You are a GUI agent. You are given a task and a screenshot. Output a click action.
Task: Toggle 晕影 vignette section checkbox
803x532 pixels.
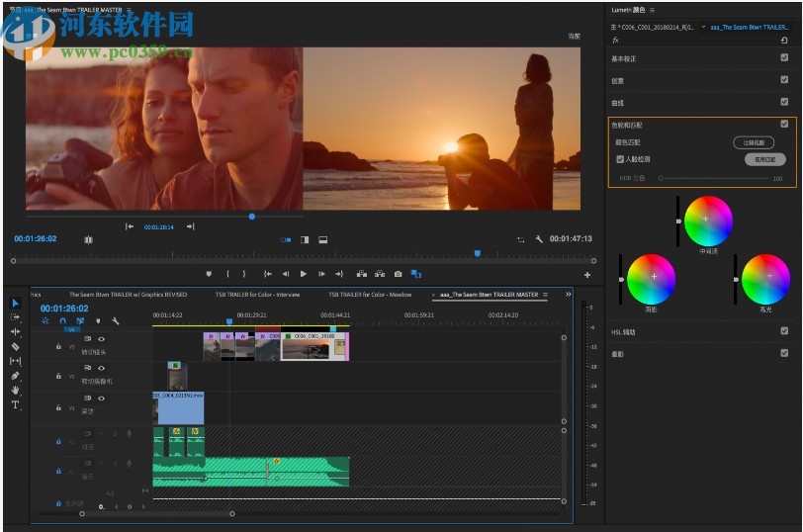784,353
